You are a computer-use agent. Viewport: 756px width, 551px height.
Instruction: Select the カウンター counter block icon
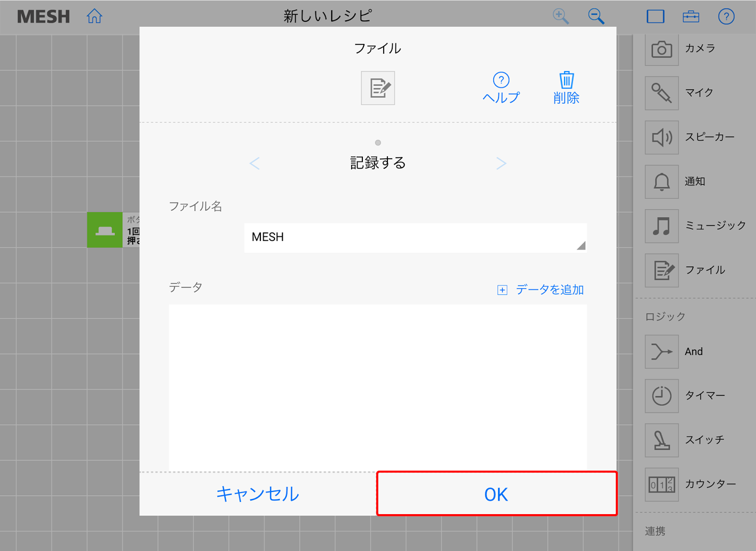tap(661, 485)
